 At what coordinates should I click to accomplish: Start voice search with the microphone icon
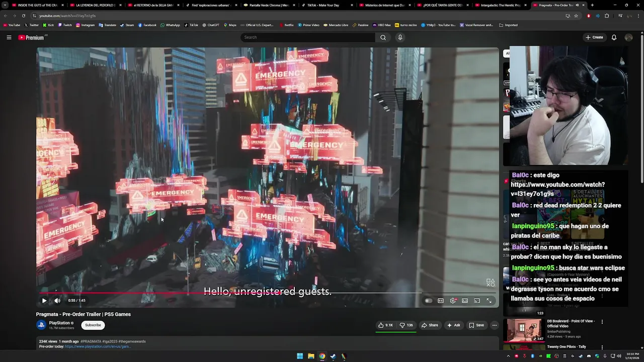tap(400, 37)
